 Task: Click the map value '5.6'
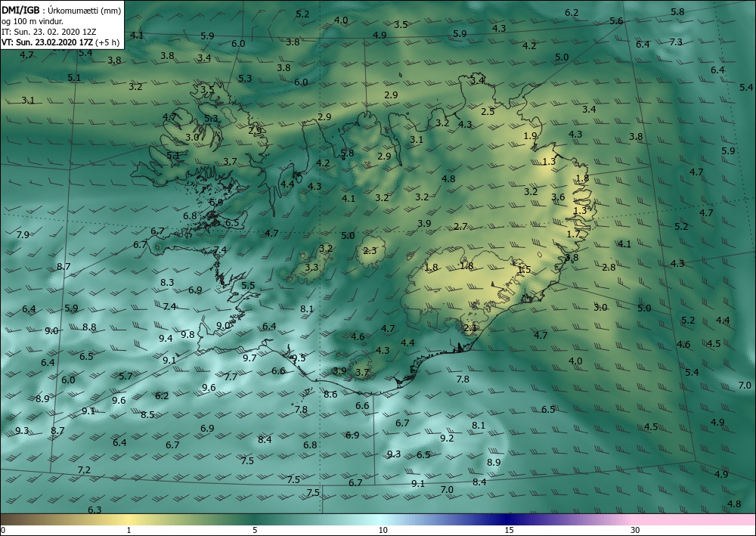616,20
